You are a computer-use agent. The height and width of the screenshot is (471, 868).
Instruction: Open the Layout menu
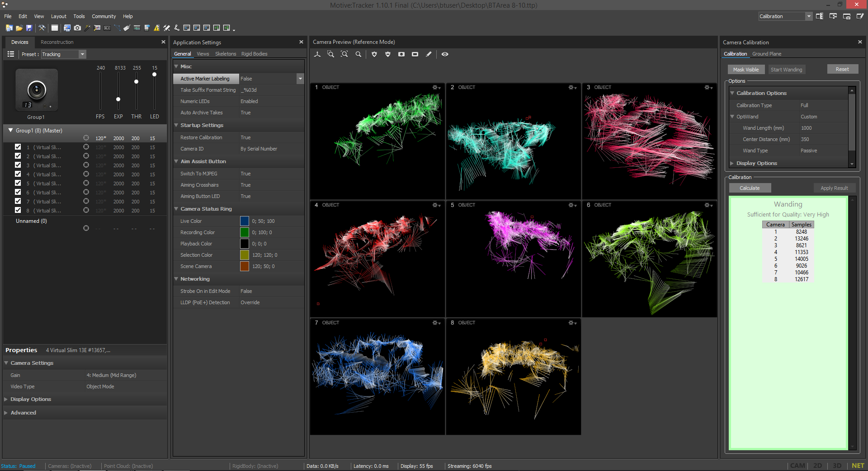pos(58,16)
